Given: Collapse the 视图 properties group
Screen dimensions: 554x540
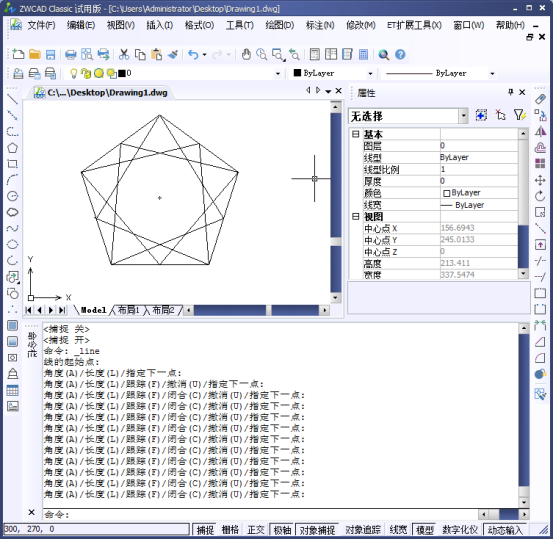Looking at the screenshot, I should [355, 216].
